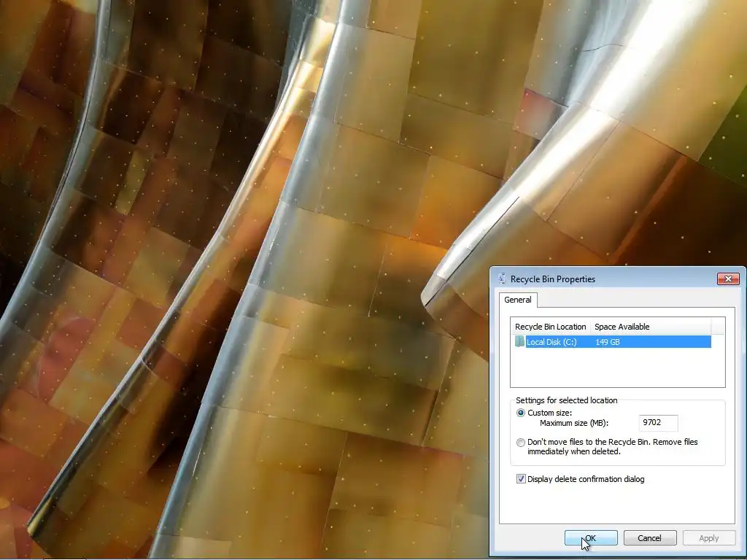This screenshot has height=560, width=747.
Task: Click the Recycle Bin title bar icon
Action: (x=502, y=279)
